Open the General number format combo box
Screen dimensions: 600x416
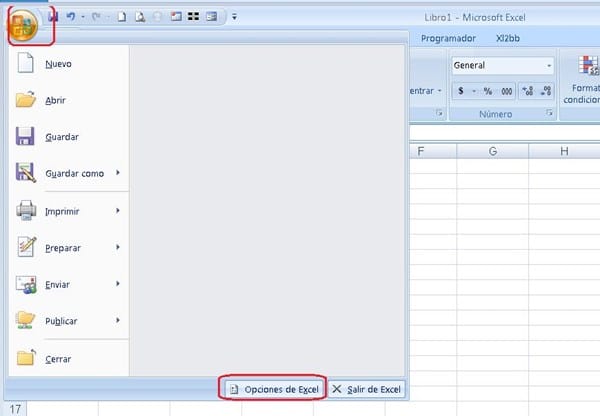tap(502, 65)
